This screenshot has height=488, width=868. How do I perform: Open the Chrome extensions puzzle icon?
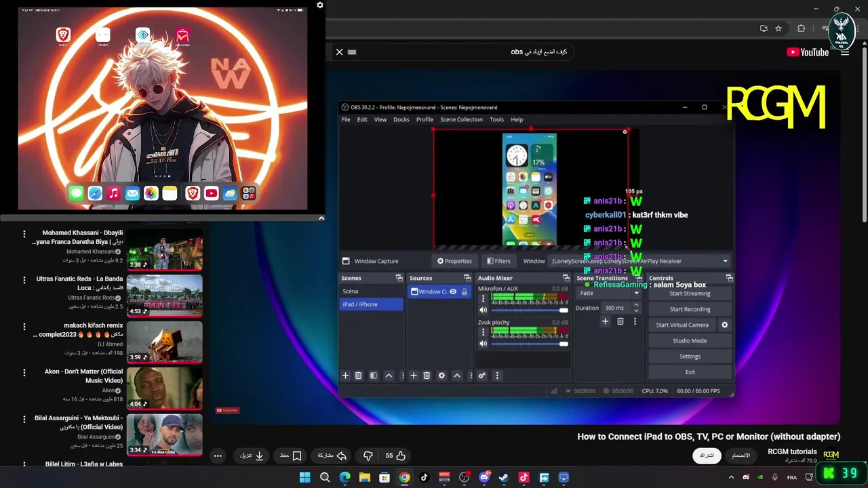point(802,28)
